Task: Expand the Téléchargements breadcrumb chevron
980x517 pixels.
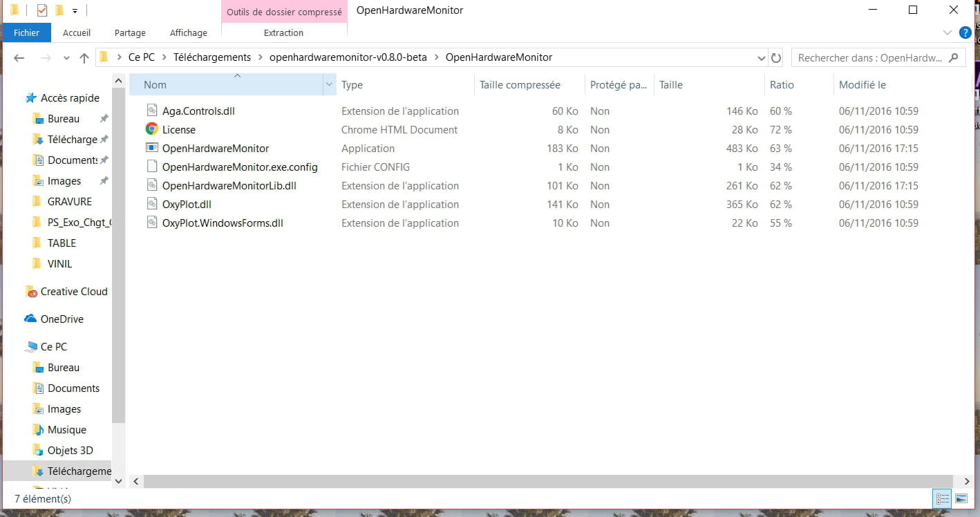Action: 261,57
